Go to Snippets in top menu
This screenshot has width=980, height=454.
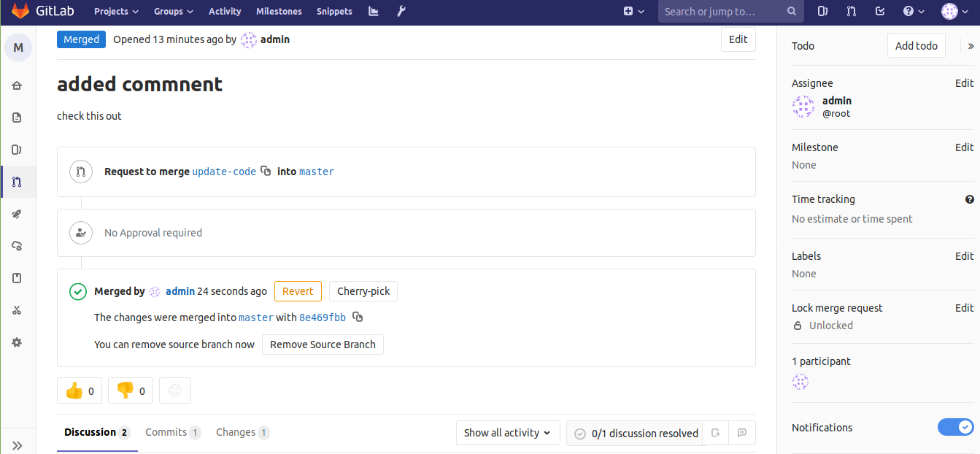click(334, 12)
